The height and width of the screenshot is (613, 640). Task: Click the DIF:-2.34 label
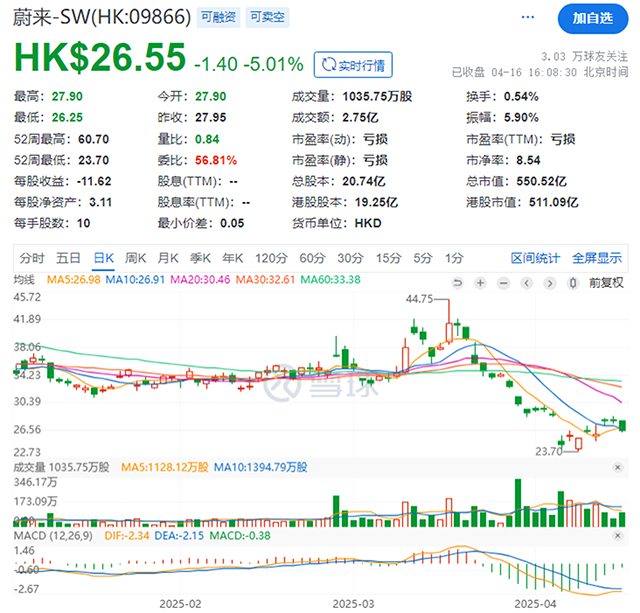click(x=127, y=536)
